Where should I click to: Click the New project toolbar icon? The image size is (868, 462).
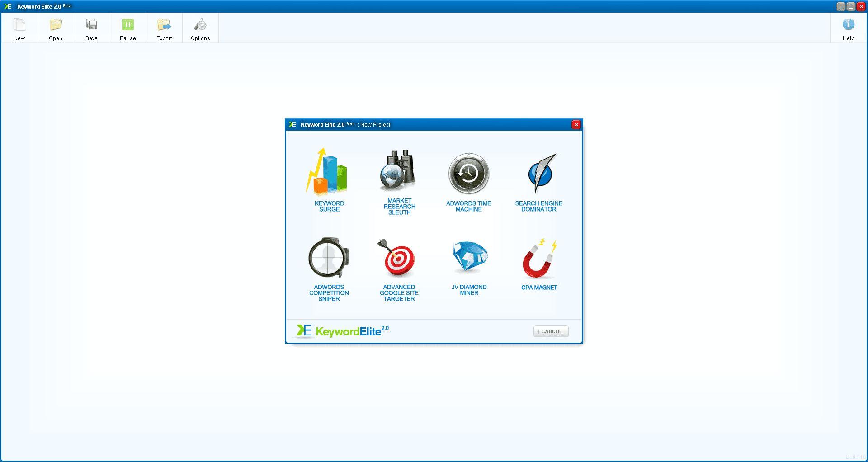click(x=19, y=24)
